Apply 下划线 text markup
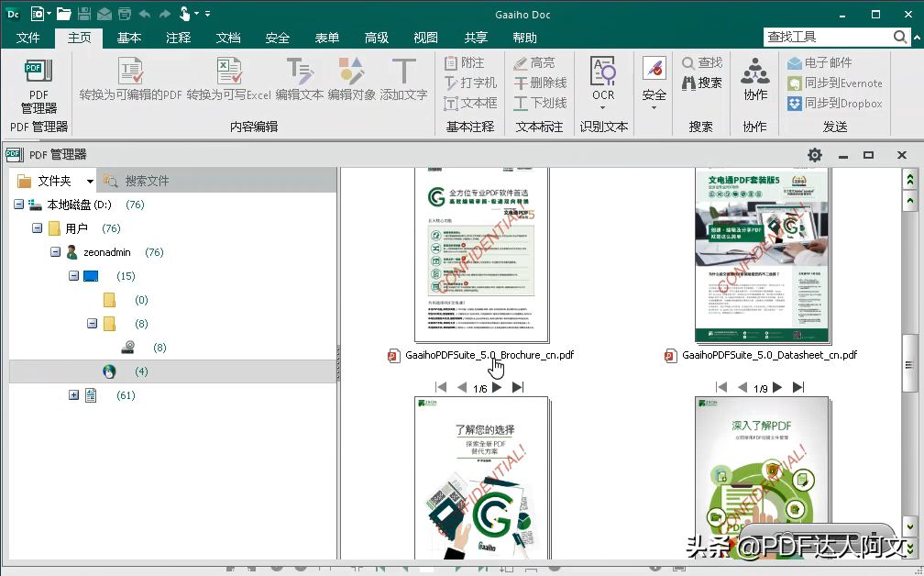The height and width of the screenshot is (576, 924). point(540,103)
